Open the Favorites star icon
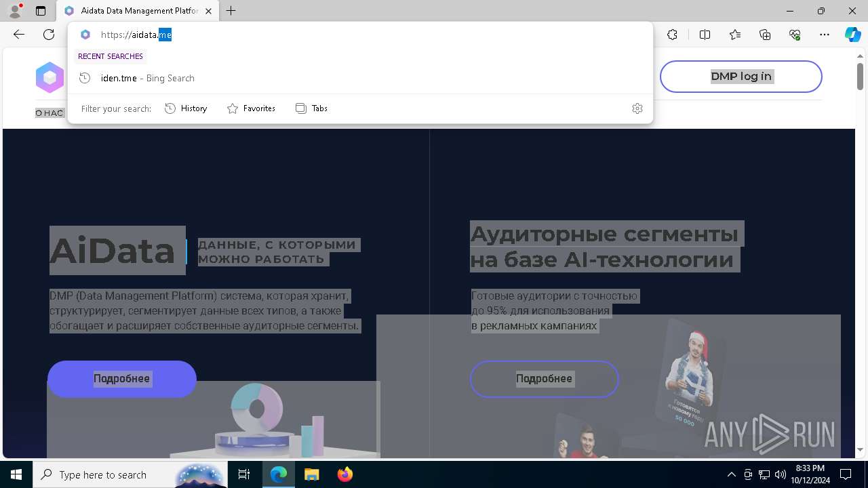Screen dimensions: 868x488 [x=735, y=35]
